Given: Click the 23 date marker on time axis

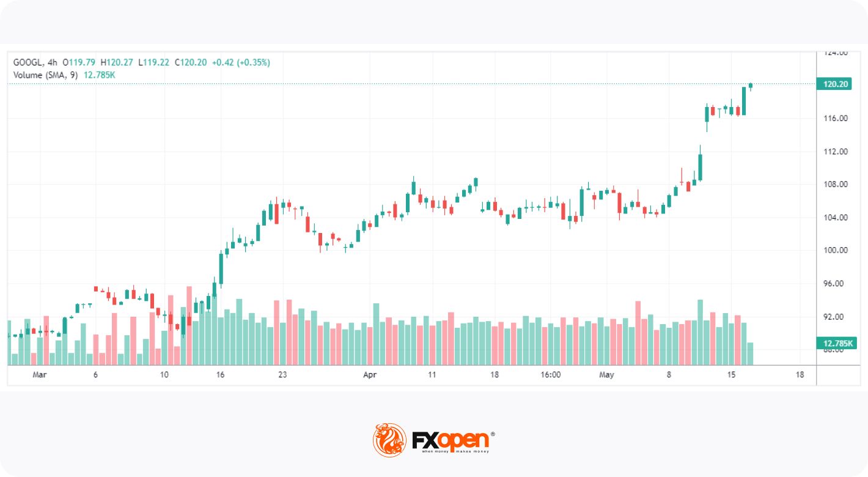Looking at the screenshot, I should click(281, 375).
